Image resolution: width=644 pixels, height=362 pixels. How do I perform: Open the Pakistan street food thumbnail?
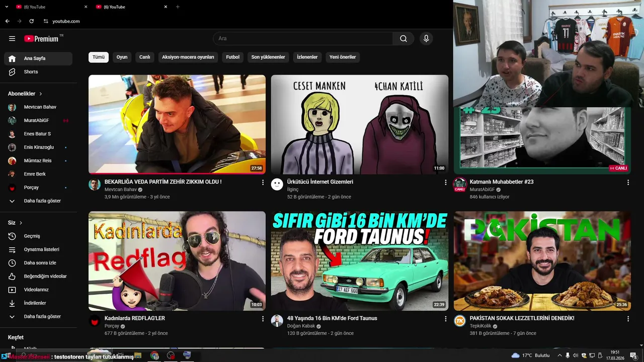542,260
